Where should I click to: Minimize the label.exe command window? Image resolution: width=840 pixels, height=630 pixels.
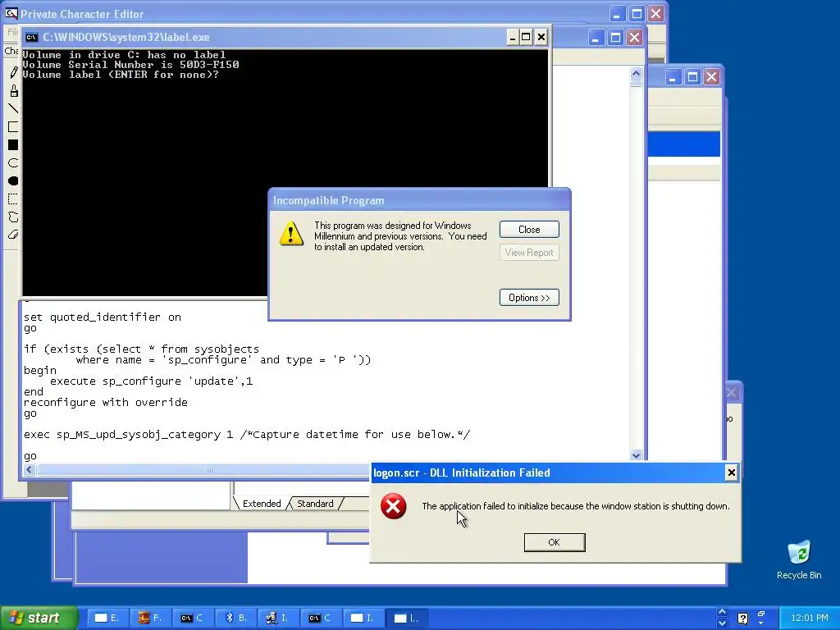click(x=512, y=37)
